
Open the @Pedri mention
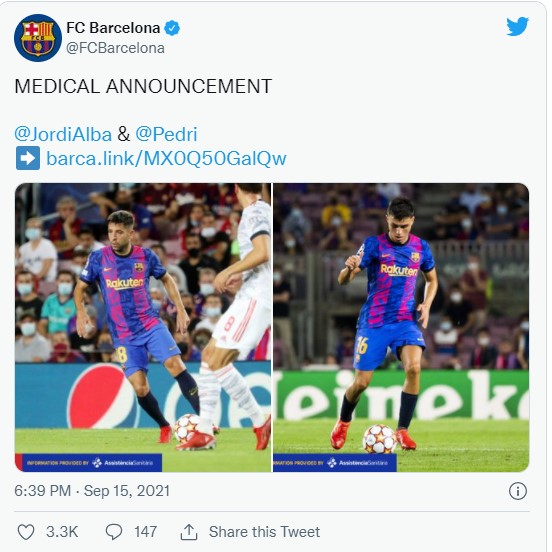166,134
